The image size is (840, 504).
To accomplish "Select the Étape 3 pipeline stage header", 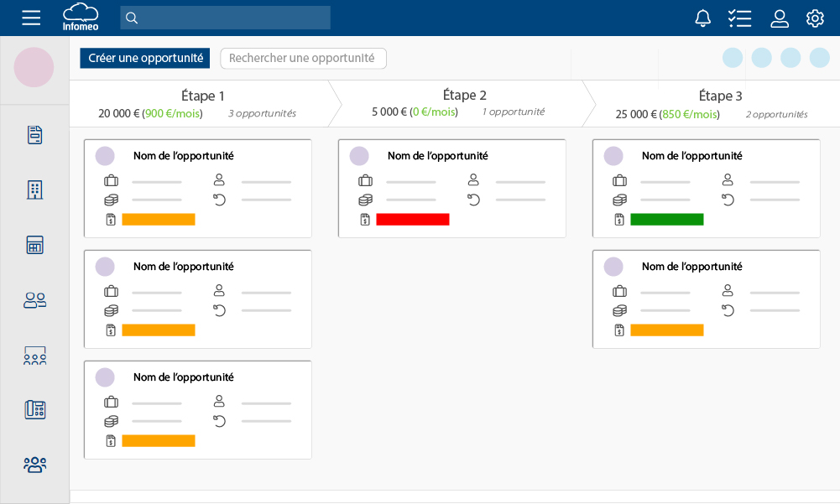I will [x=719, y=104].
